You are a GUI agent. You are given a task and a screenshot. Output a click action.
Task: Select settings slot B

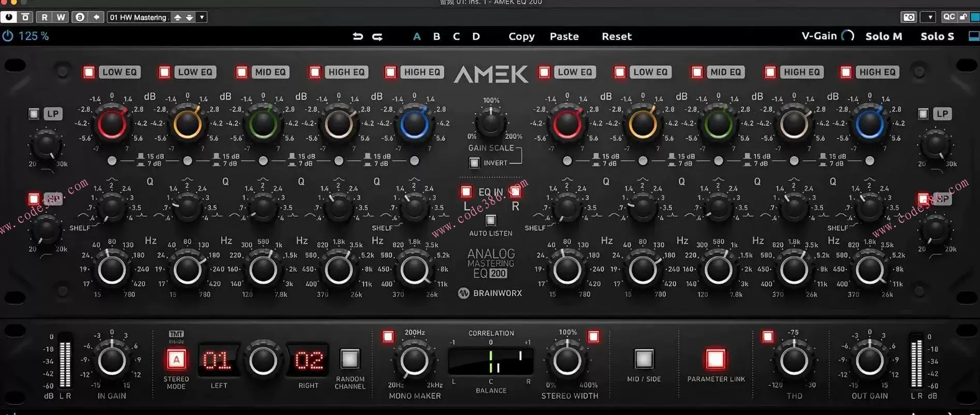click(436, 36)
